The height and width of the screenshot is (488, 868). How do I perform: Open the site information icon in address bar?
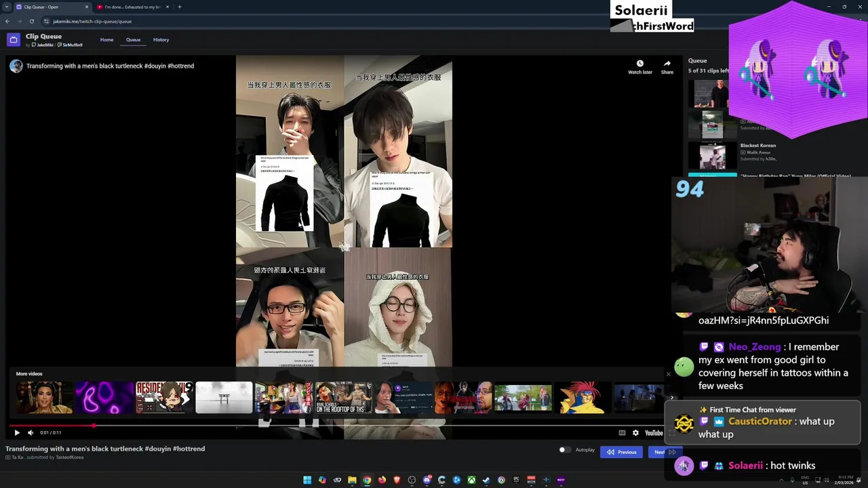tap(46, 21)
